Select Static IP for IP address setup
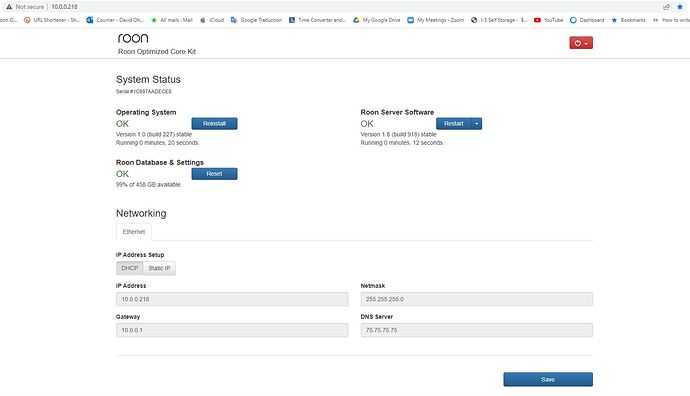 pos(159,268)
